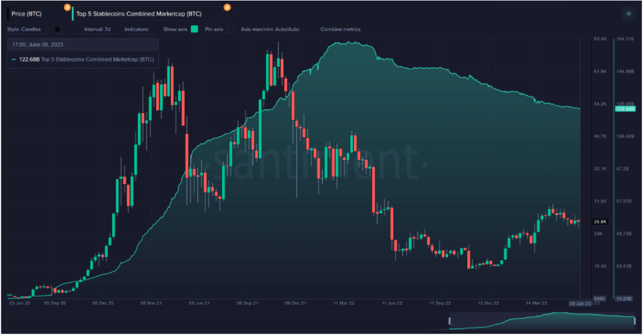
Task: Click the Combine metrics button
Action: point(340,29)
